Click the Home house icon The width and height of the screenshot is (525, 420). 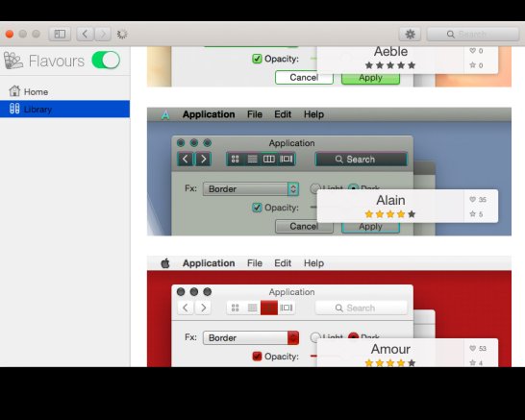coord(14,91)
